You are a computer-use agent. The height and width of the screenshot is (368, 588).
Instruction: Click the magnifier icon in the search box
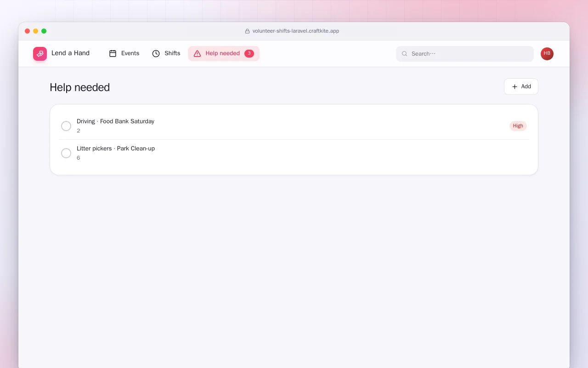405,54
